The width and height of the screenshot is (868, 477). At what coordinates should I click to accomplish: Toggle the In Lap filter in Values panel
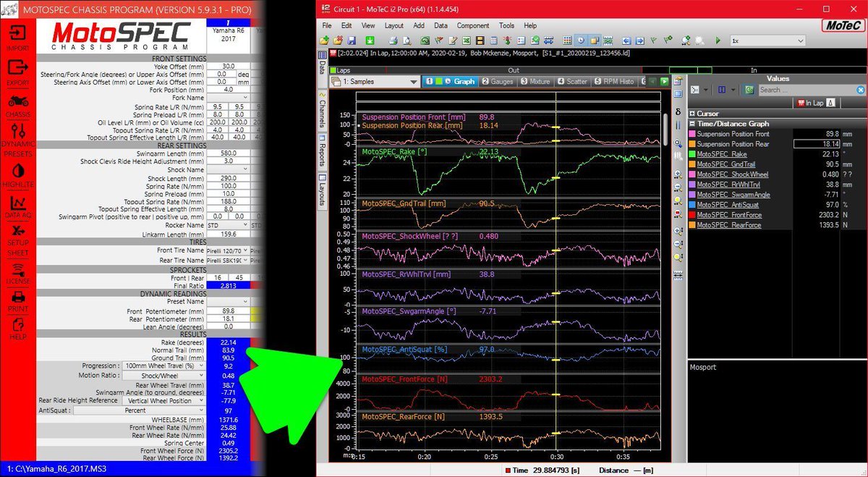(x=814, y=103)
